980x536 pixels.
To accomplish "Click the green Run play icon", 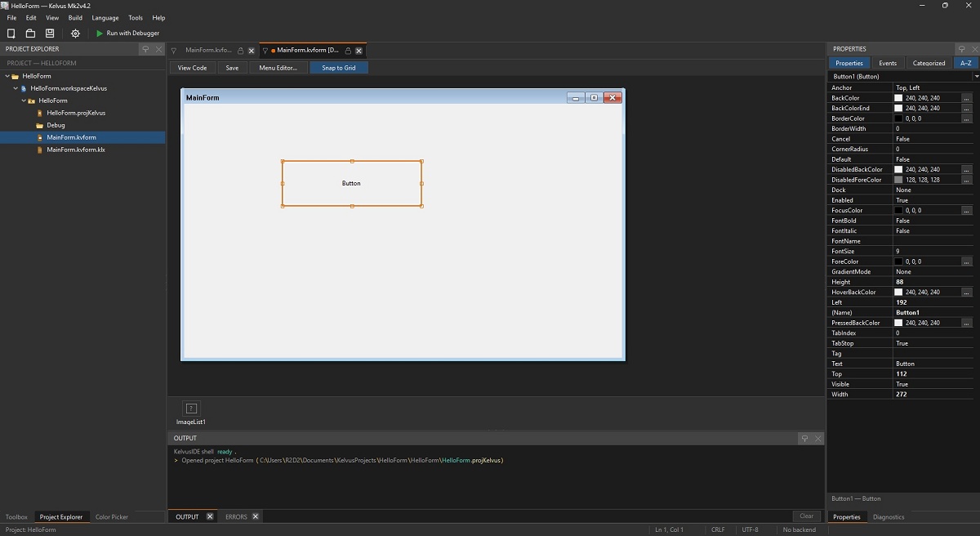I will point(100,33).
